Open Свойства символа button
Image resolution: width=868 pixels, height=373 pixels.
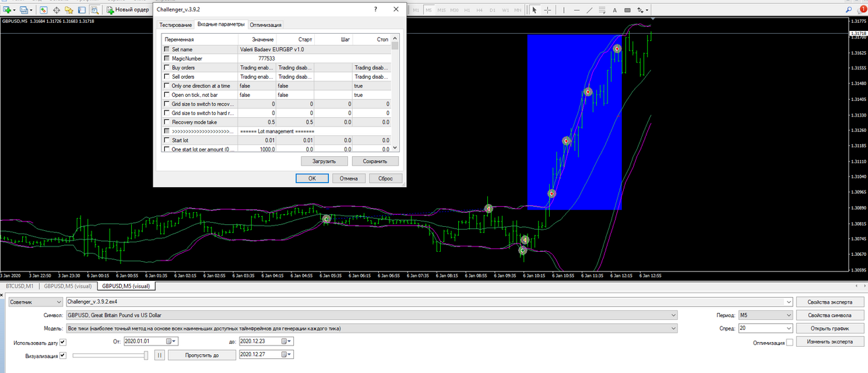(830, 315)
